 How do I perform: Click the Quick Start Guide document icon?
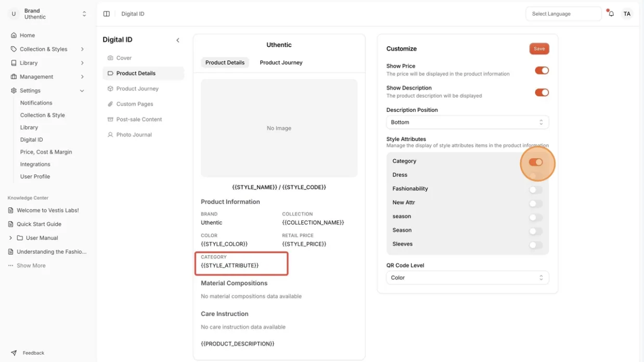tap(11, 224)
